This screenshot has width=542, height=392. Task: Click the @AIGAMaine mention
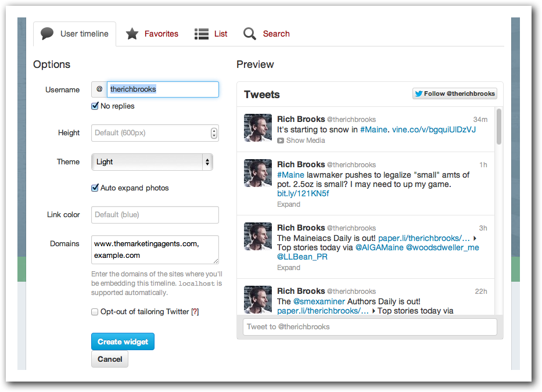pyautogui.click(x=379, y=247)
